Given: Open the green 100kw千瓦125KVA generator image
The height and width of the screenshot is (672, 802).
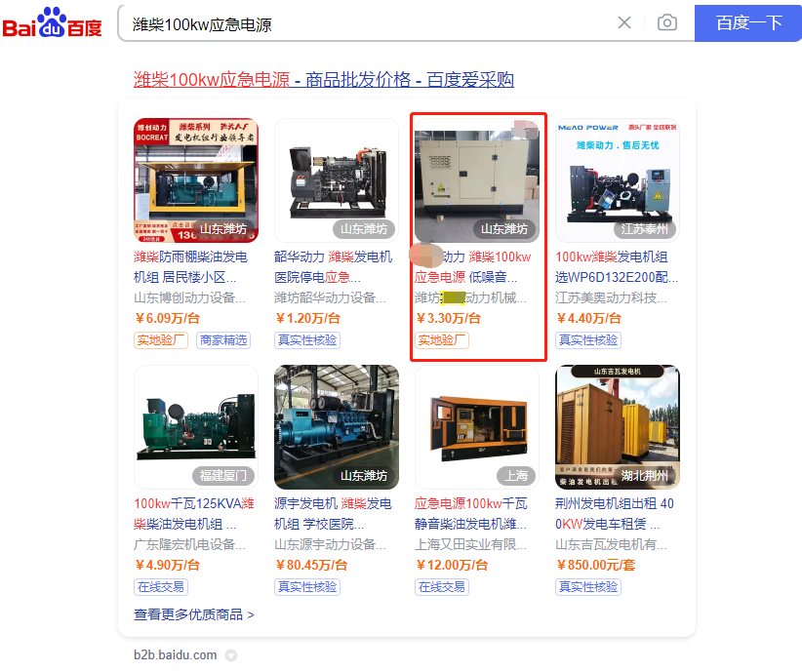Looking at the screenshot, I should 196,427.
